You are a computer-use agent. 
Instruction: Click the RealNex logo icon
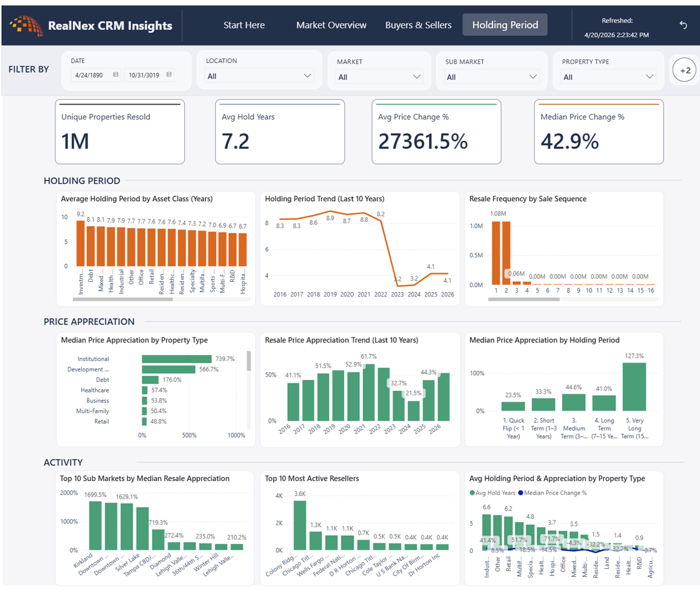click(25, 25)
